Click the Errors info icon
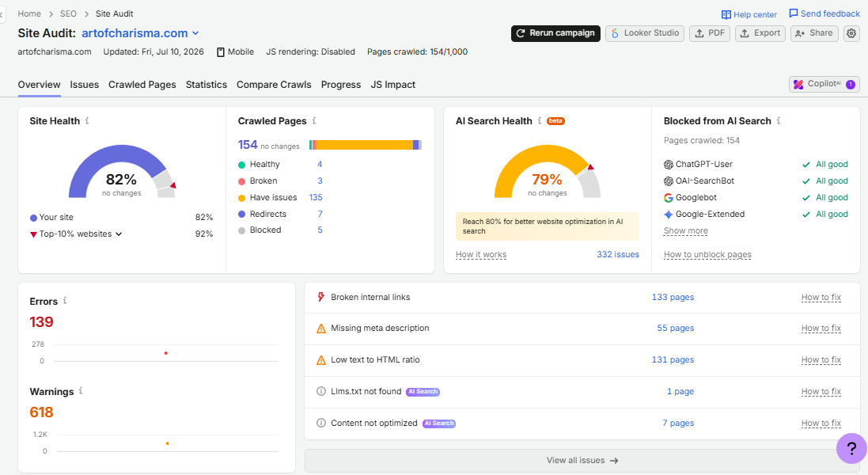This screenshot has width=868, height=475. [x=65, y=301]
